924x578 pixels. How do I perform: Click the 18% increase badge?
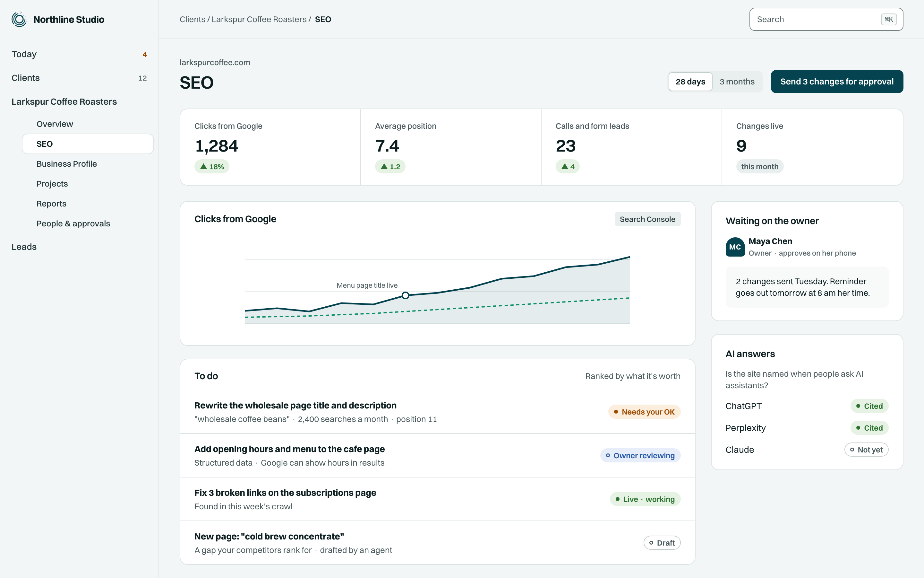pyautogui.click(x=211, y=167)
